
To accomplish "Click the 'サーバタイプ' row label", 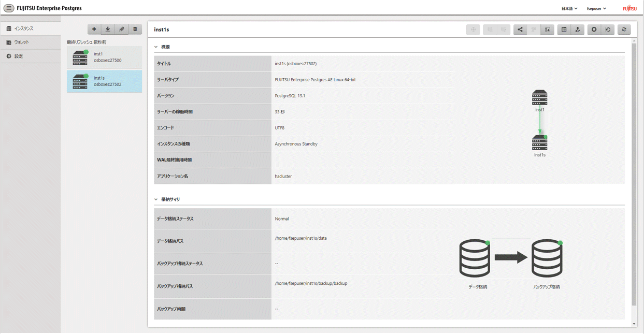I will click(x=168, y=80).
